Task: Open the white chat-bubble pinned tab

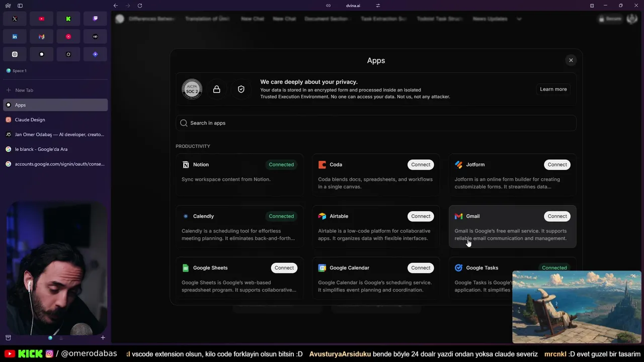Action: point(42,54)
